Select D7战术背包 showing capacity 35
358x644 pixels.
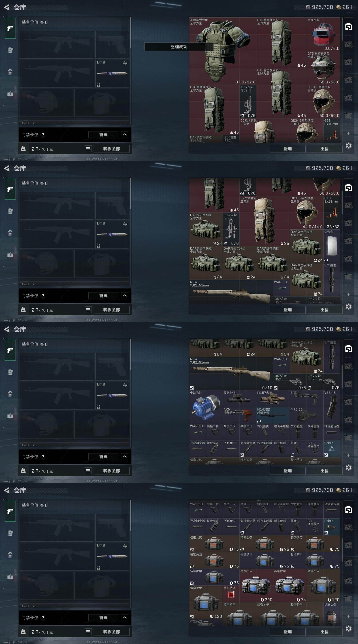(264, 221)
